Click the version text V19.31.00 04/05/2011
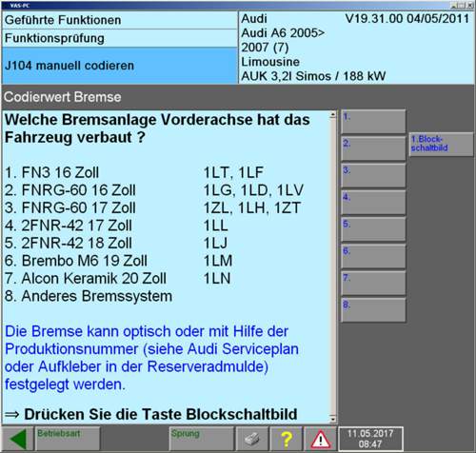This screenshot has width=476, height=453. [407, 18]
